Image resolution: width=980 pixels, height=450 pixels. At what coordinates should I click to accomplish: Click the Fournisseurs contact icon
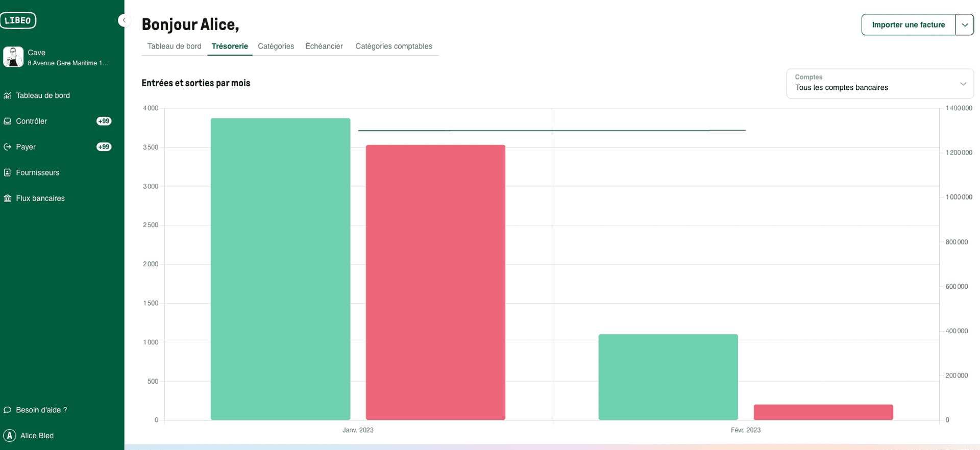click(8, 172)
